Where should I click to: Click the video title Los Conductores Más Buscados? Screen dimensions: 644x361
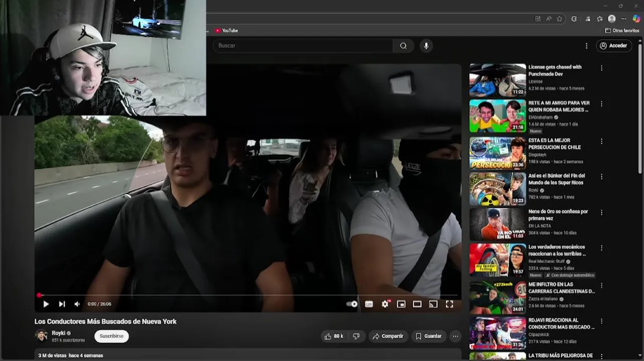105,321
